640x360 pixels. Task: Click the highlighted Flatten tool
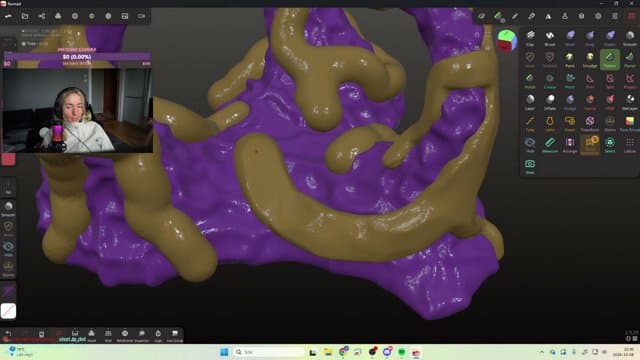610,59
